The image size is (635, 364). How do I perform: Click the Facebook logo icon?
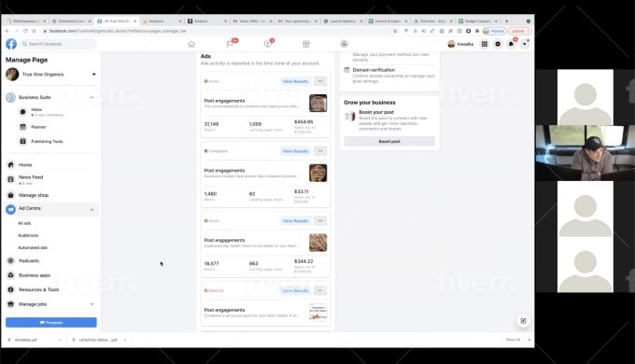click(x=11, y=44)
